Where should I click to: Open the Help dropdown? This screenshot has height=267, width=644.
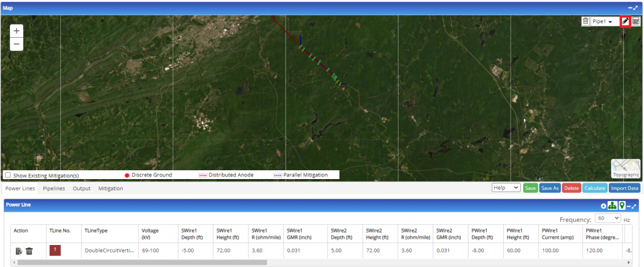click(x=506, y=188)
